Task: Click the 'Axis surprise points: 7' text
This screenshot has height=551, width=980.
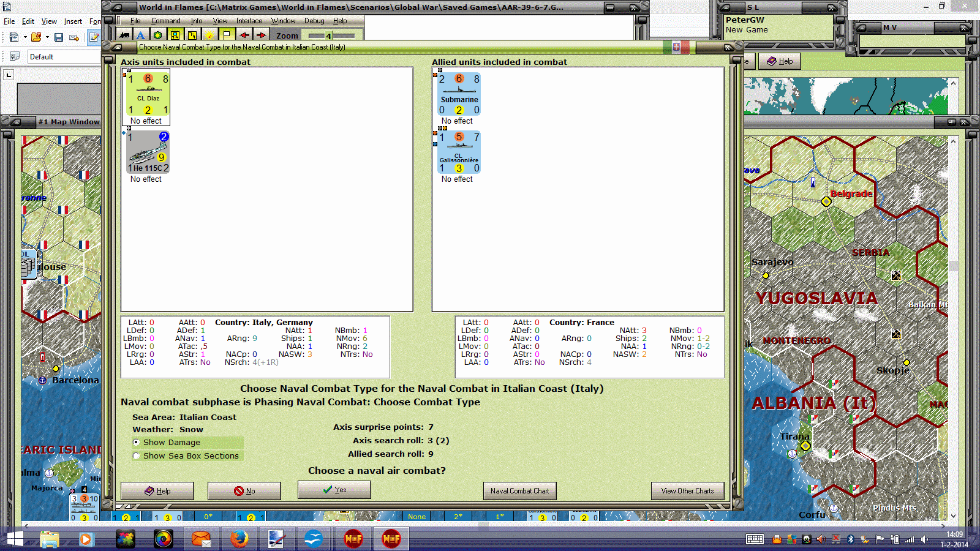Action: (x=383, y=427)
